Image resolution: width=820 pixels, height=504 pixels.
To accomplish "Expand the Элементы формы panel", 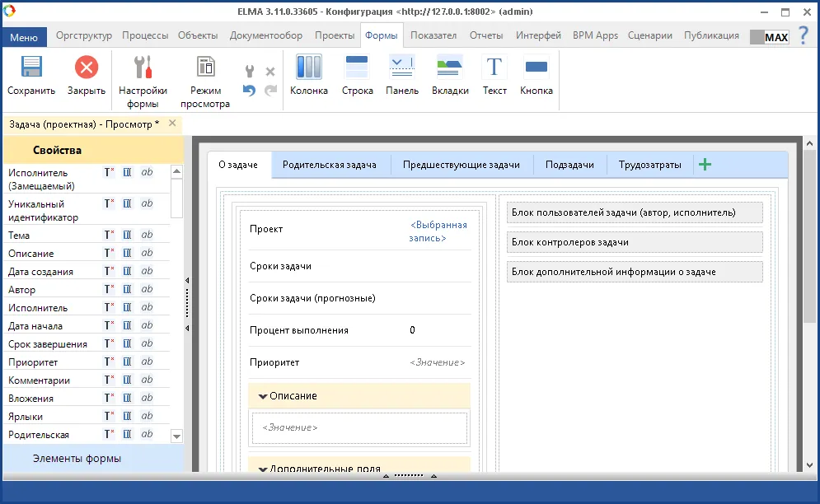I will (77, 459).
